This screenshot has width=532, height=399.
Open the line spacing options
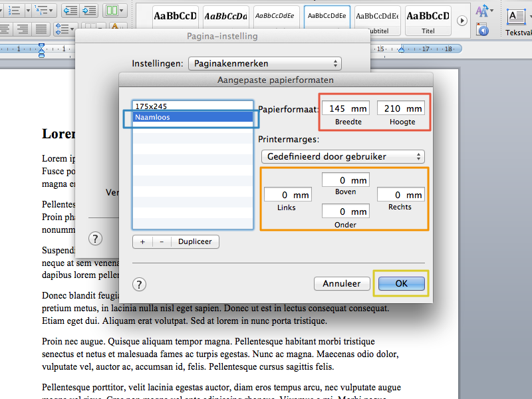tap(65, 29)
